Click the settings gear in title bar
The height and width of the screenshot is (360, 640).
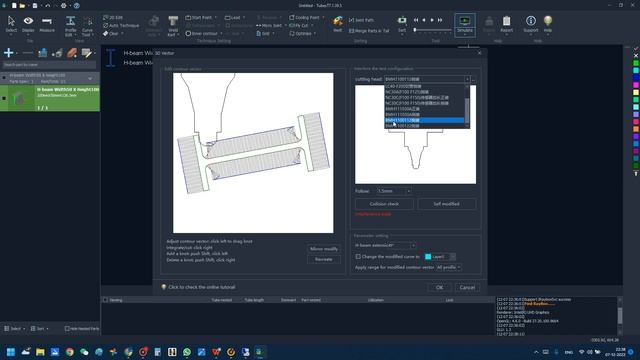tap(64, 6)
